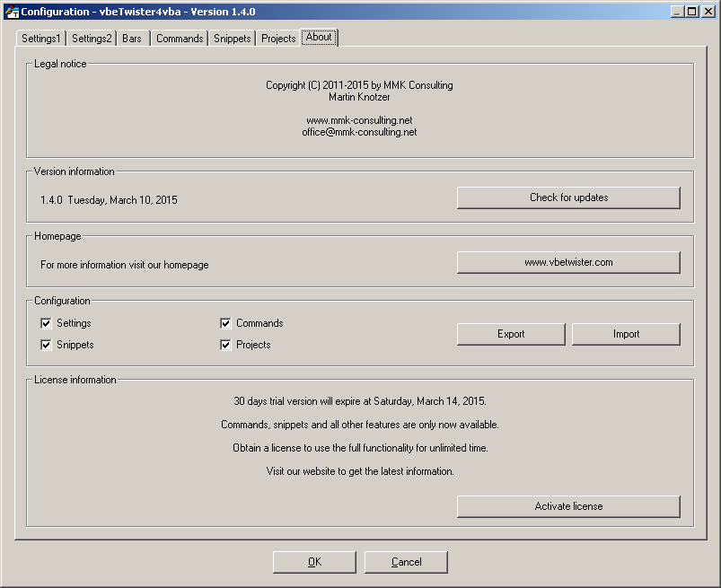Image resolution: width=721 pixels, height=588 pixels.
Task: Click the trial expiry notice text
Action: point(359,401)
